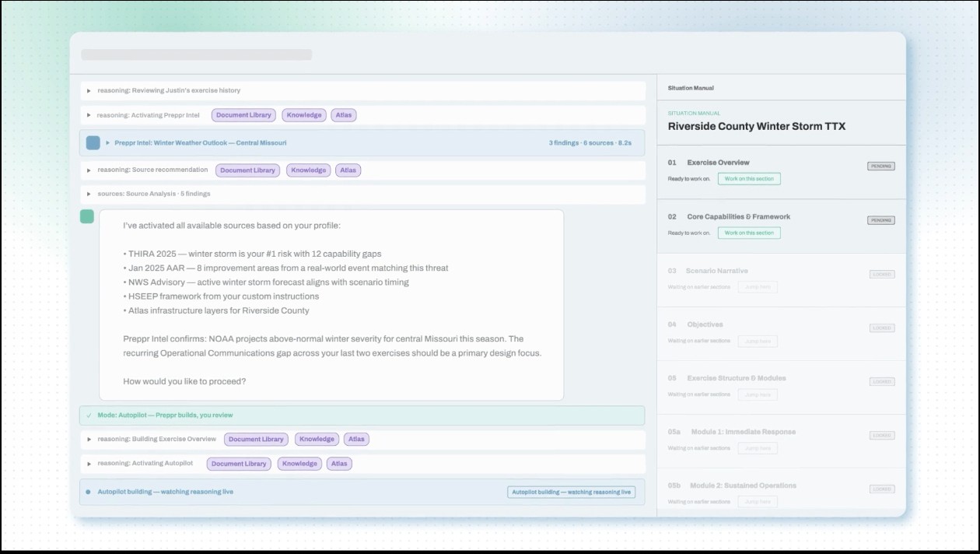Click 'Ready to work on' under Exercise Overview
The width and height of the screenshot is (980, 554).
[689, 179]
